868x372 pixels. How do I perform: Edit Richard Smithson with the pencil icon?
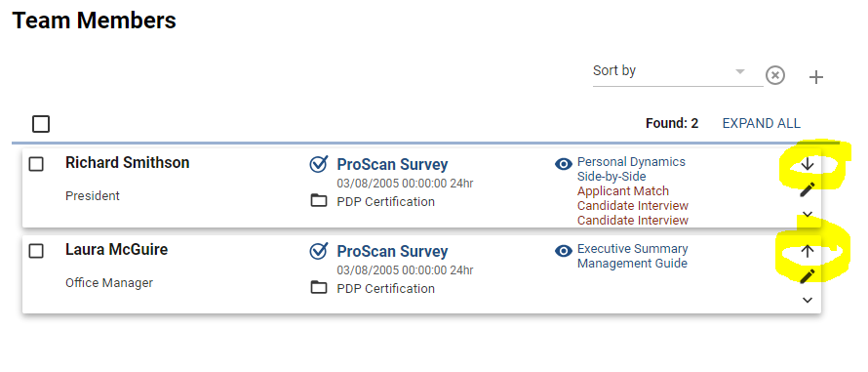pyautogui.click(x=808, y=189)
